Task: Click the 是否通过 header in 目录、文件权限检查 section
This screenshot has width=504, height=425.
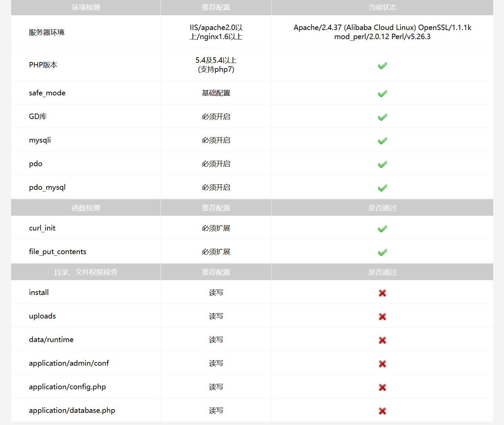Action: coord(382,272)
